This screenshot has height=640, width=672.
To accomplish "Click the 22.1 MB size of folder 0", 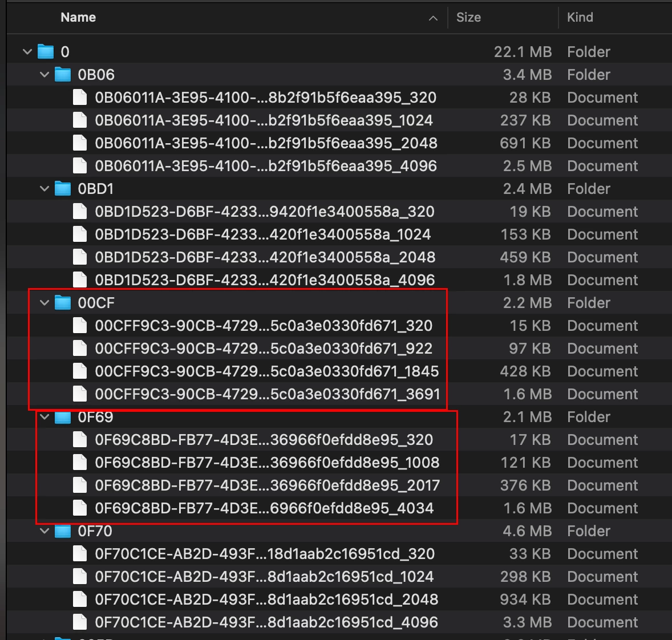I will coord(523,52).
